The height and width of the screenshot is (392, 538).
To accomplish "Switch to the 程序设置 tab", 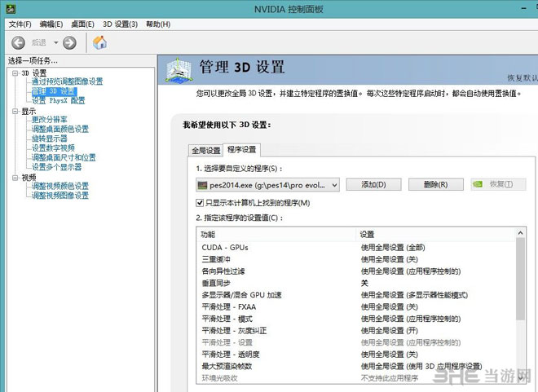I will coord(242,149).
